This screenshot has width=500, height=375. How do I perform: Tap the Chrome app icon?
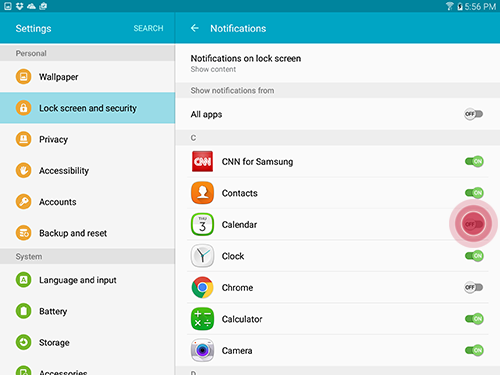[x=202, y=287]
